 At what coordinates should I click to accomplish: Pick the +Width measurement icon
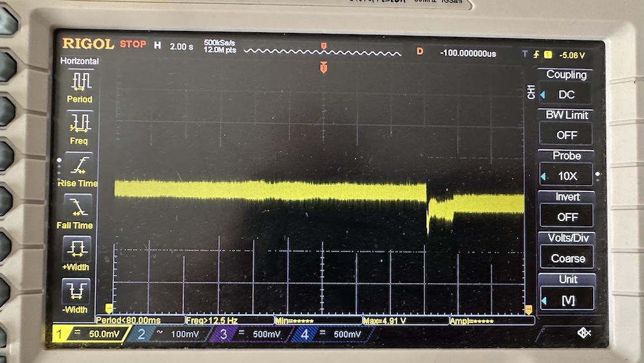tap(77, 248)
